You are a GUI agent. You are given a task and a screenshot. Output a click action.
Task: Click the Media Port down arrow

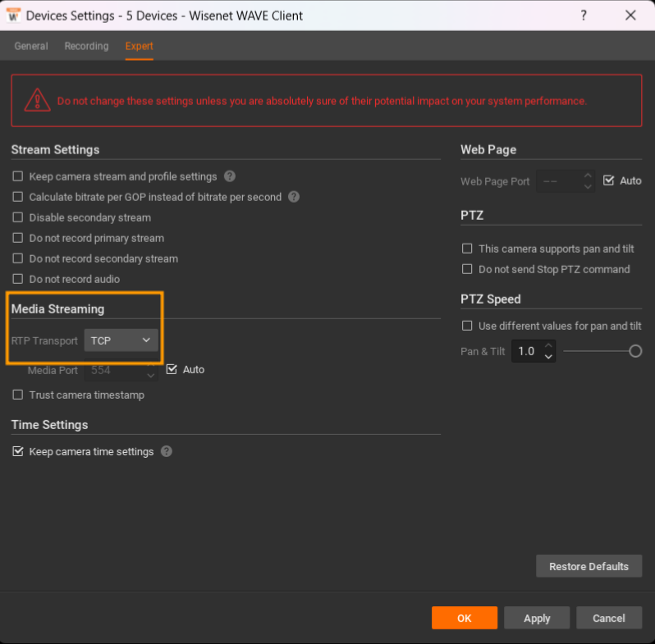point(151,376)
